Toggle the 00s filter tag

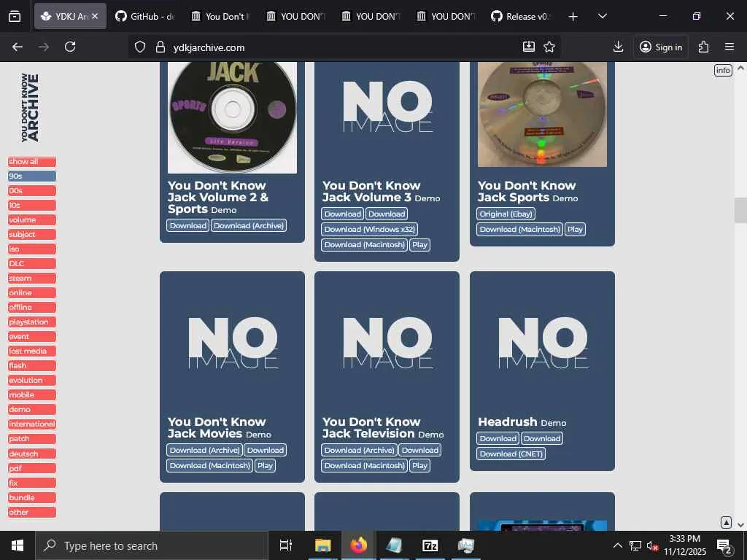pyautogui.click(x=32, y=191)
